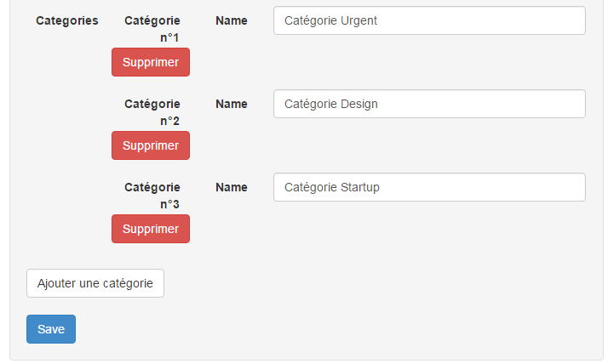
Task: Click the word Urgent inside the first field
Action: [x=358, y=21]
